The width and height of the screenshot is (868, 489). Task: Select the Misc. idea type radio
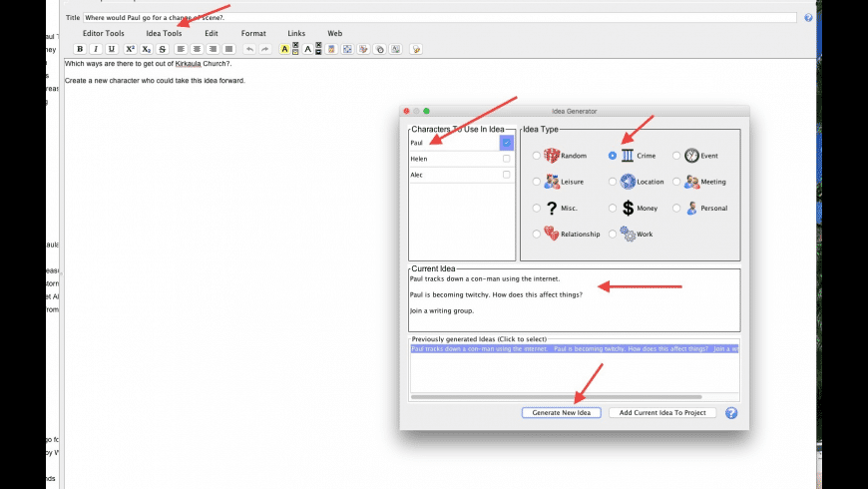[x=537, y=209]
